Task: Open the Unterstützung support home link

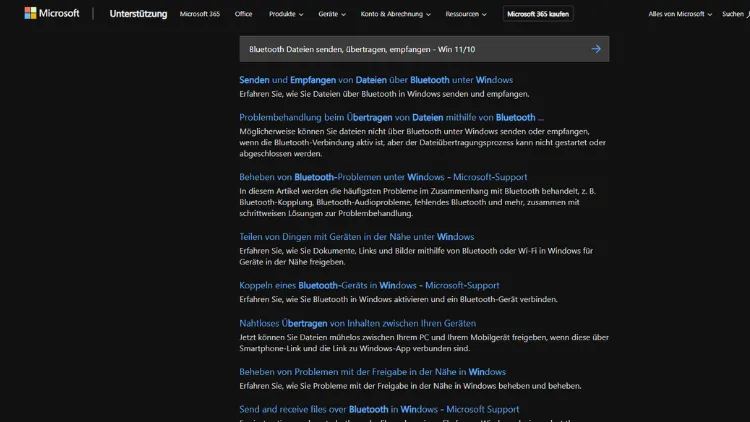Action: point(138,14)
